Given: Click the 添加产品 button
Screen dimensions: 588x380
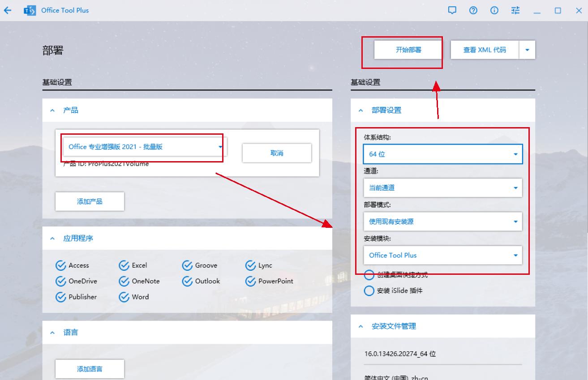Looking at the screenshot, I should coord(90,201).
